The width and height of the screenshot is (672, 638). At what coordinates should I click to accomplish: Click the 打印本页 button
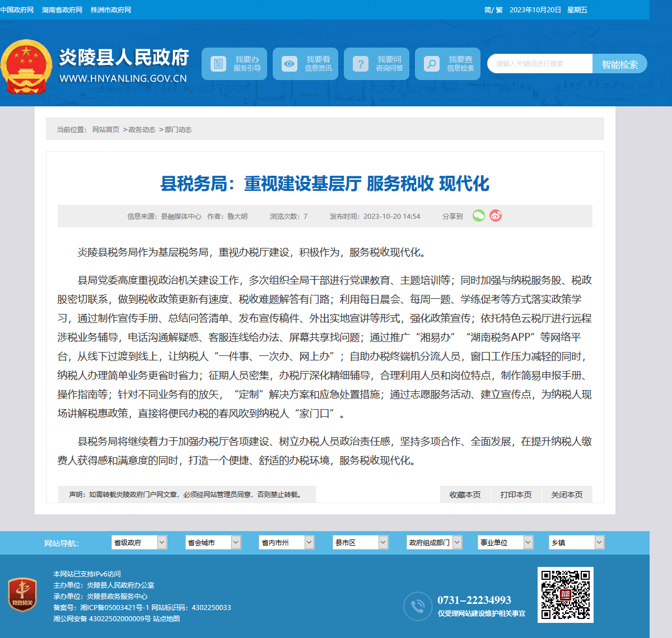click(x=516, y=495)
